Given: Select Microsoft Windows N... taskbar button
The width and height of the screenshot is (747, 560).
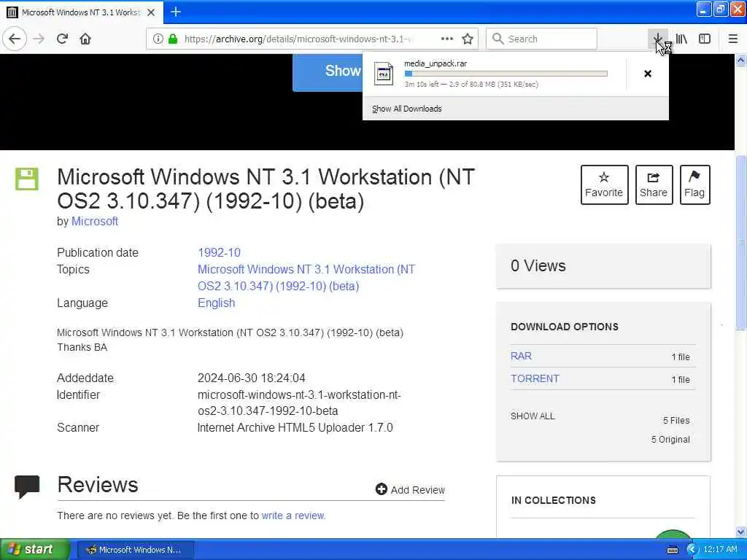Looking at the screenshot, I should pos(135,550).
